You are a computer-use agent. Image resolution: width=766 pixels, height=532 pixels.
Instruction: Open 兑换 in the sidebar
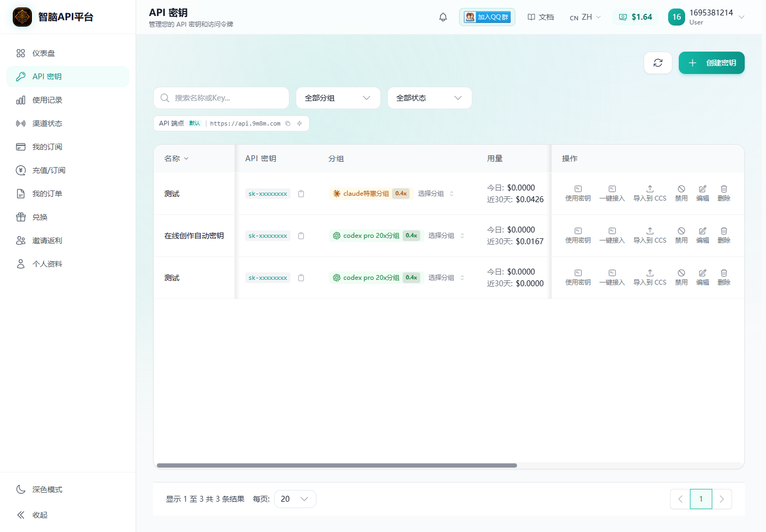(x=68, y=217)
